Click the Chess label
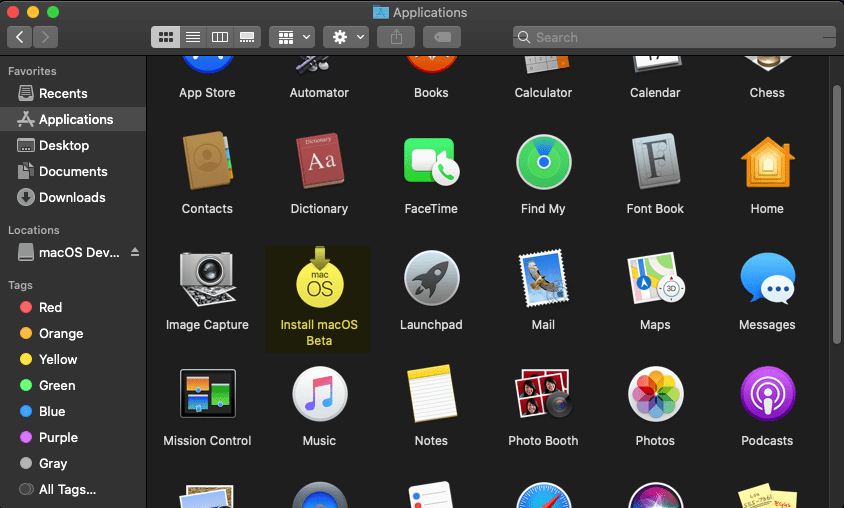This screenshot has width=844, height=508. click(767, 93)
